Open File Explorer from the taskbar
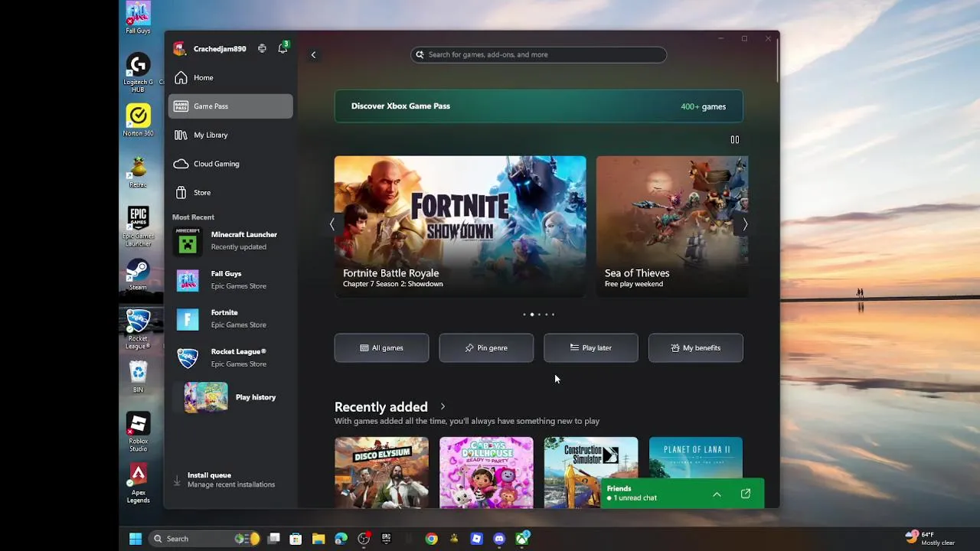This screenshot has height=551, width=980. [x=318, y=539]
